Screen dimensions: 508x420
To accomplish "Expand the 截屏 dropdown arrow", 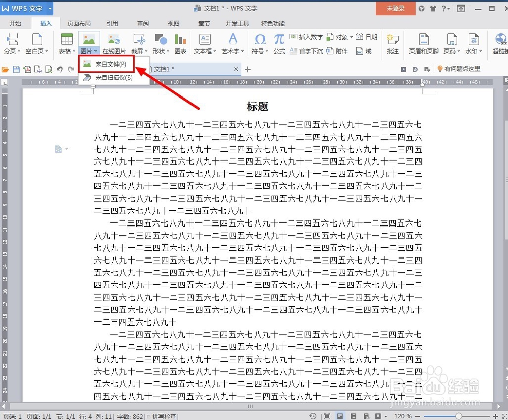I will [146, 51].
